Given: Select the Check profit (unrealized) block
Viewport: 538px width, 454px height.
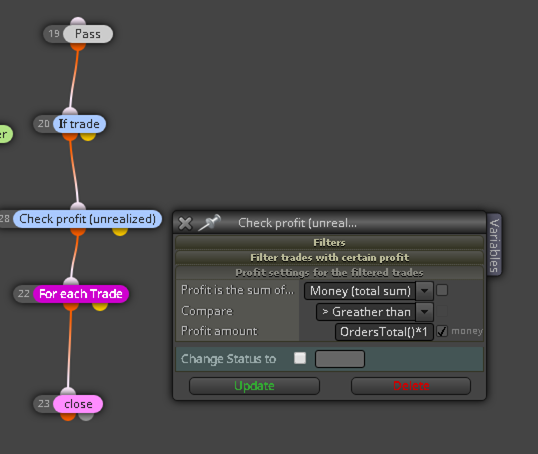Looking at the screenshot, I should click(87, 219).
